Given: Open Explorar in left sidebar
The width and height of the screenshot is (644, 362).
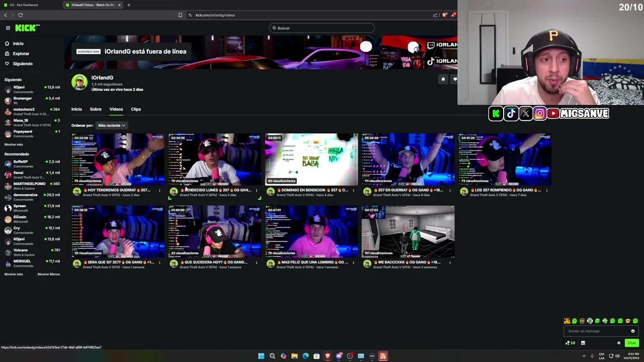Looking at the screenshot, I should click(x=21, y=54).
